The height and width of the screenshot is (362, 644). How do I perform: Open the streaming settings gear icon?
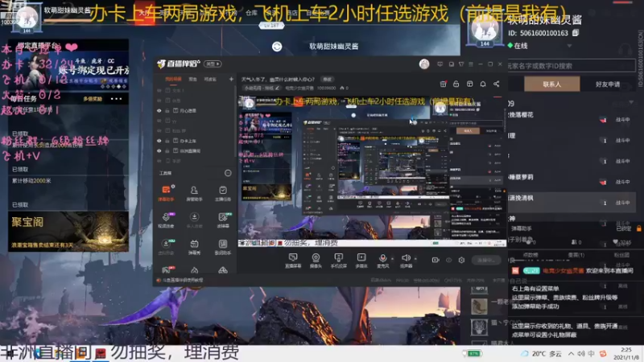(461, 260)
